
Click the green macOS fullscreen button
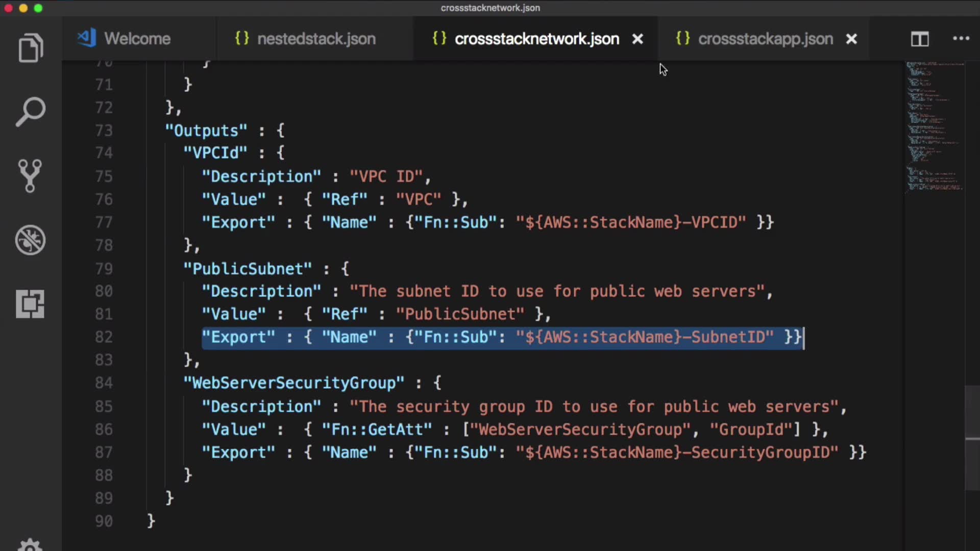point(38,8)
